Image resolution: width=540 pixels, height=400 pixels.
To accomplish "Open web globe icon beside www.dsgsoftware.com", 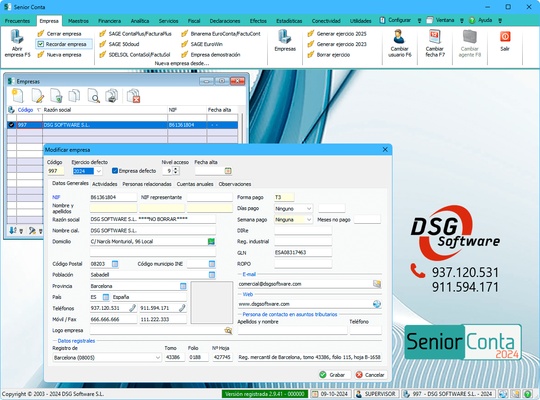I will tap(377, 304).
